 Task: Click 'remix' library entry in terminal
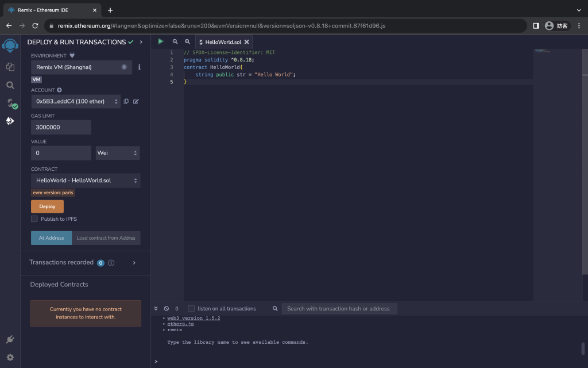click(175, 329)
